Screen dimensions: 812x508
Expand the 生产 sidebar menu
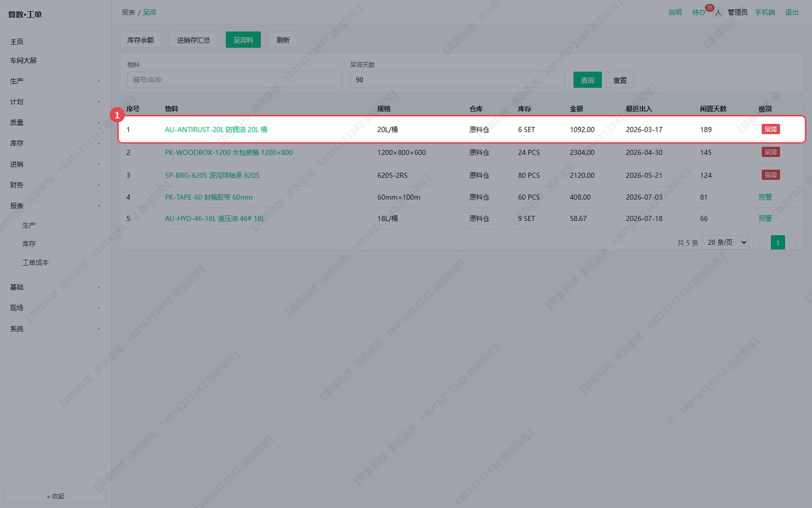pos(55,81)
